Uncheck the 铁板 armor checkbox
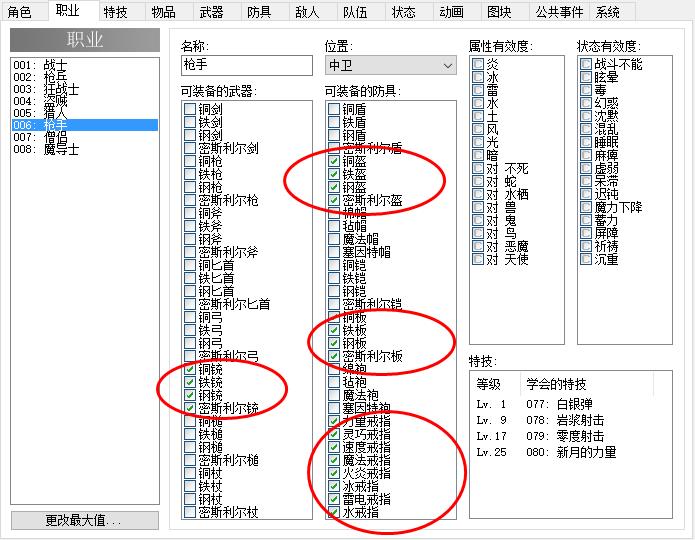This screenshot has height=540, width=695. tap(334, 330)
